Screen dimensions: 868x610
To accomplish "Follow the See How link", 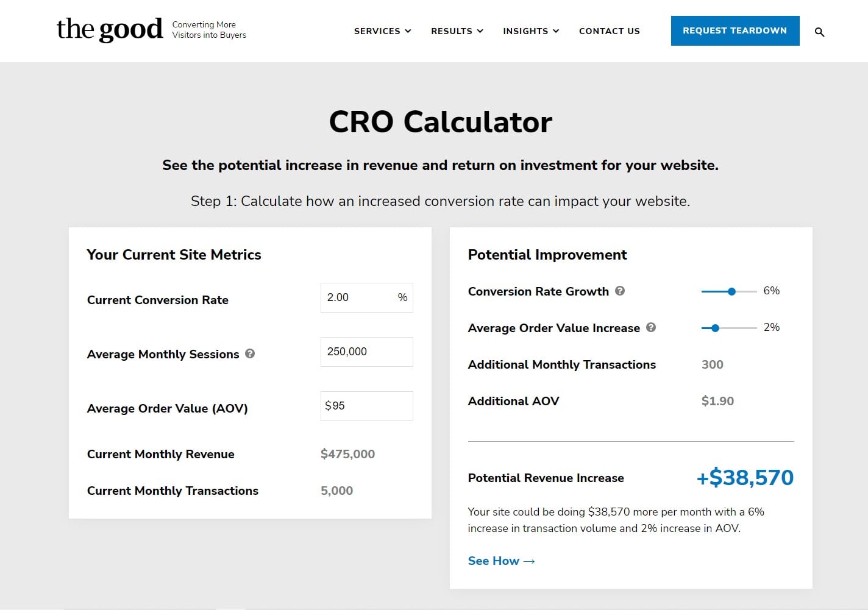I will coord(501,561).
